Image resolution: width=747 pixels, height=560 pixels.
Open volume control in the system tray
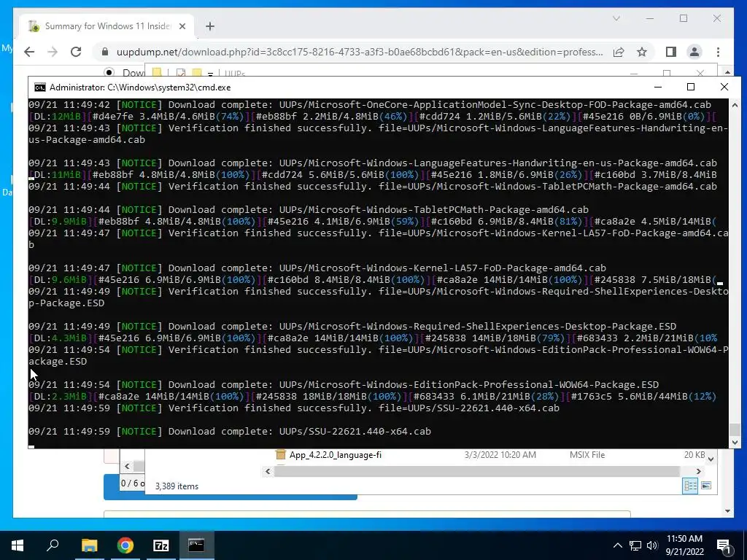[x=652, y=545]
